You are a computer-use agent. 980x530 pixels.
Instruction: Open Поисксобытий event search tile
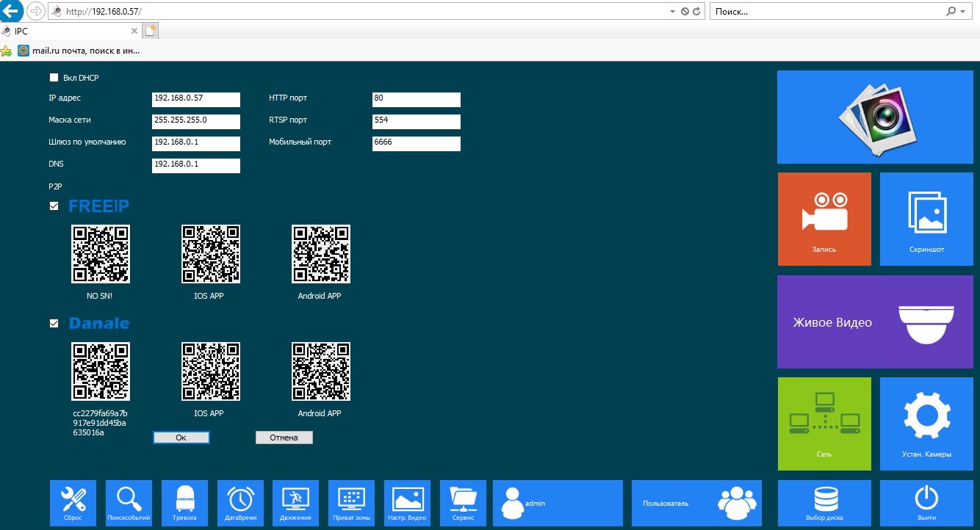pyautogui.click(x=129, y=503)
